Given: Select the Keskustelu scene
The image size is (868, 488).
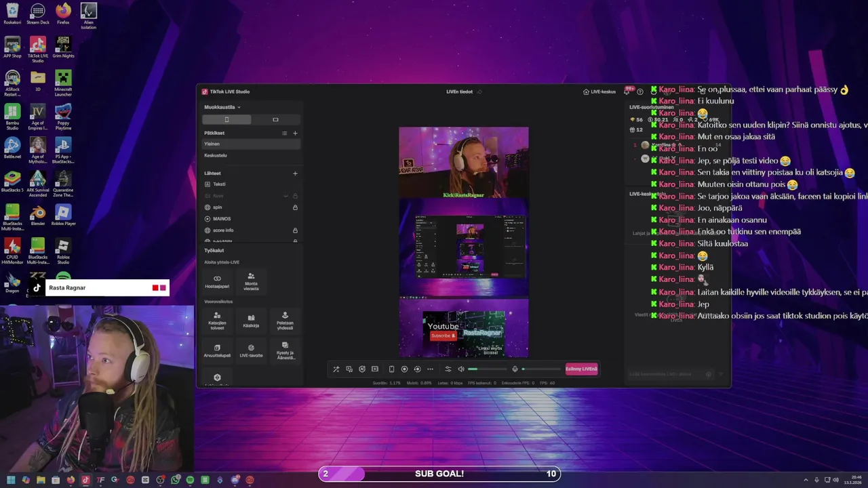Looking at the screenshot, I should (x=251, y=155).
